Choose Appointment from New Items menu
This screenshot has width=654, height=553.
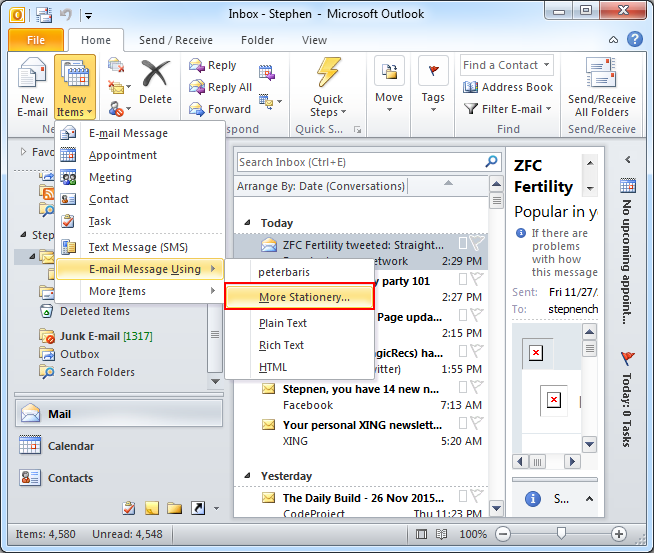pyautogui.click(x=140, y=155)
